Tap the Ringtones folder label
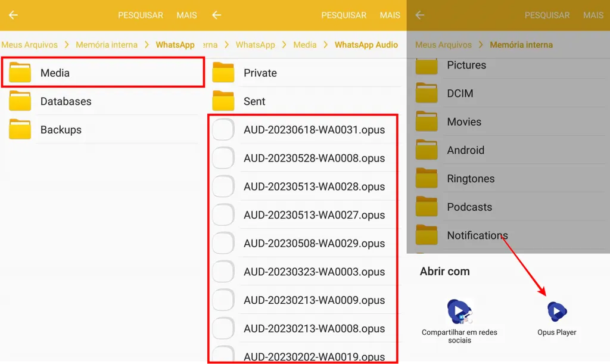This screenshot has height=364, width=610. tap(471, 179)
